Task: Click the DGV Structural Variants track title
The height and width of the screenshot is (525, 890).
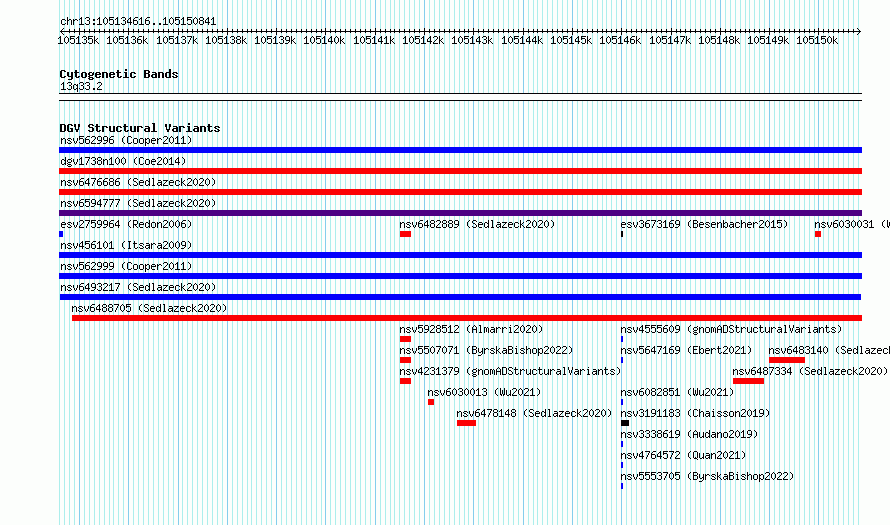Action: pos(140,128)
